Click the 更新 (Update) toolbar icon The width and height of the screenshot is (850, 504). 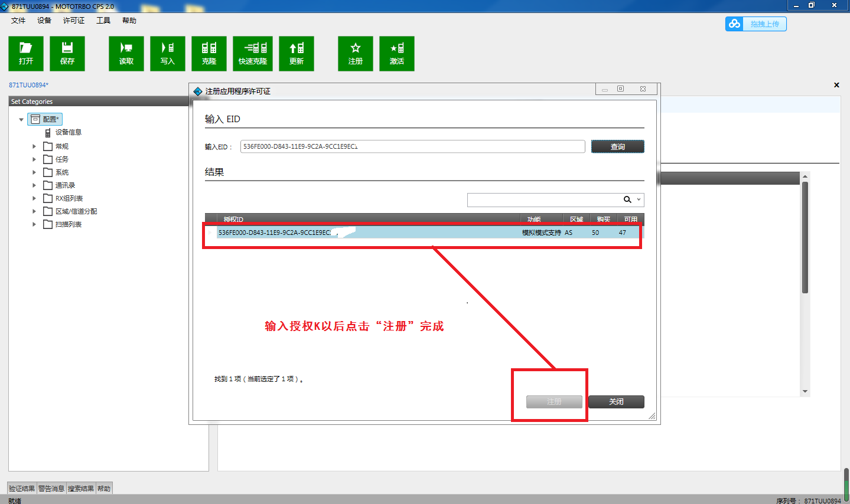297,54
